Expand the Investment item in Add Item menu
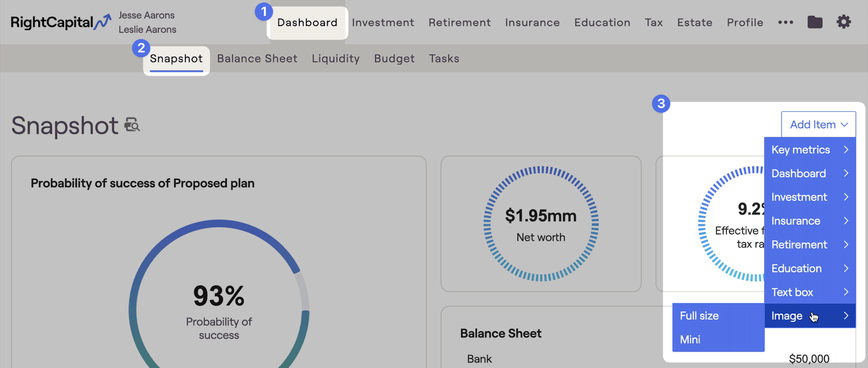This screenshot has width=868, height=368. (810, 197)
